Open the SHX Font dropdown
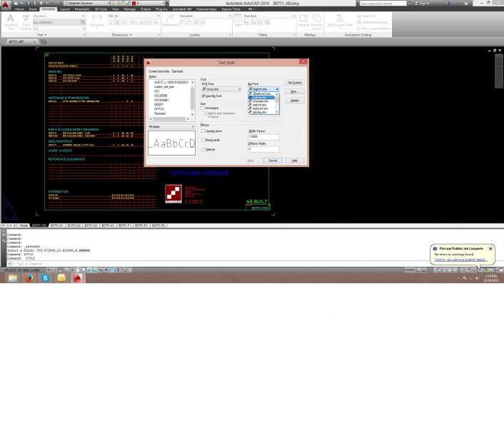 (221, 89)
